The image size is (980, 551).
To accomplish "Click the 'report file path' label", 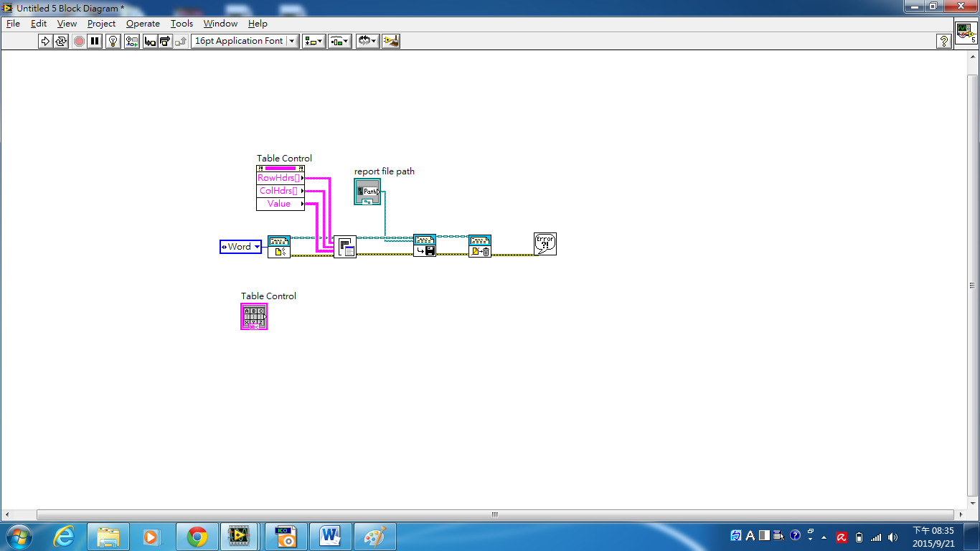I will tap(385, 171).
